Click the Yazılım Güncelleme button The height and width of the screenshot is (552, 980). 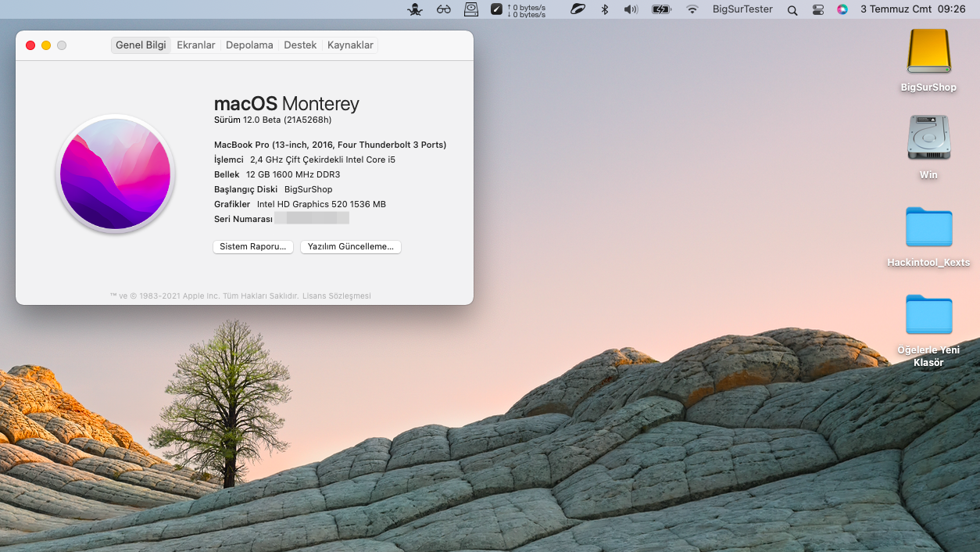[351, 247]
